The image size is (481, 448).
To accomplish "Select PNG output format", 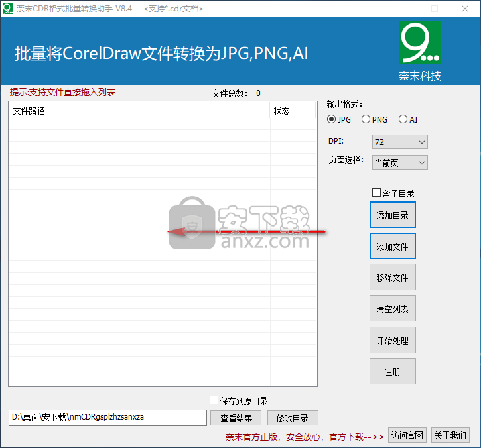I will [x=366, y=120].
